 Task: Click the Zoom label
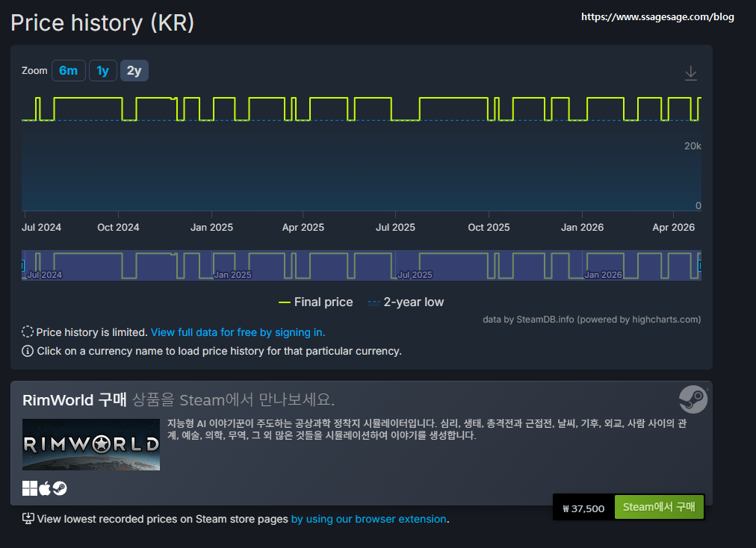tap(34, 71)
